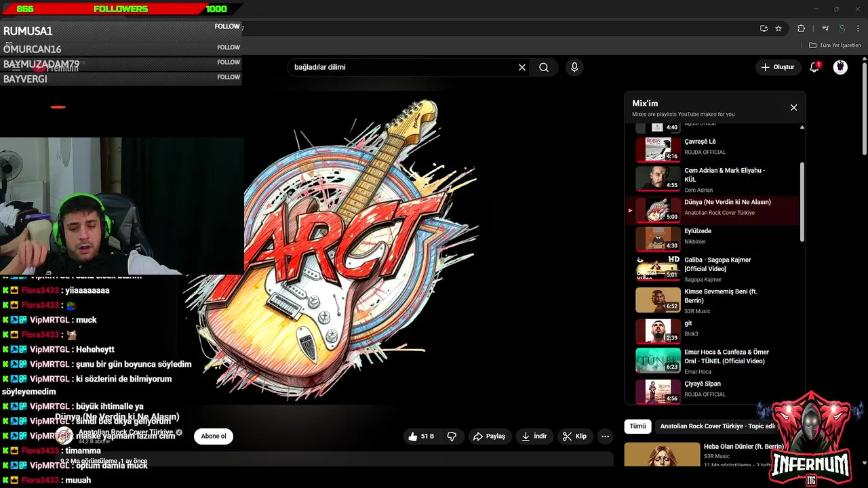Click the TÜNEL thumbnail showing 6:23

(x=658, y=361)
